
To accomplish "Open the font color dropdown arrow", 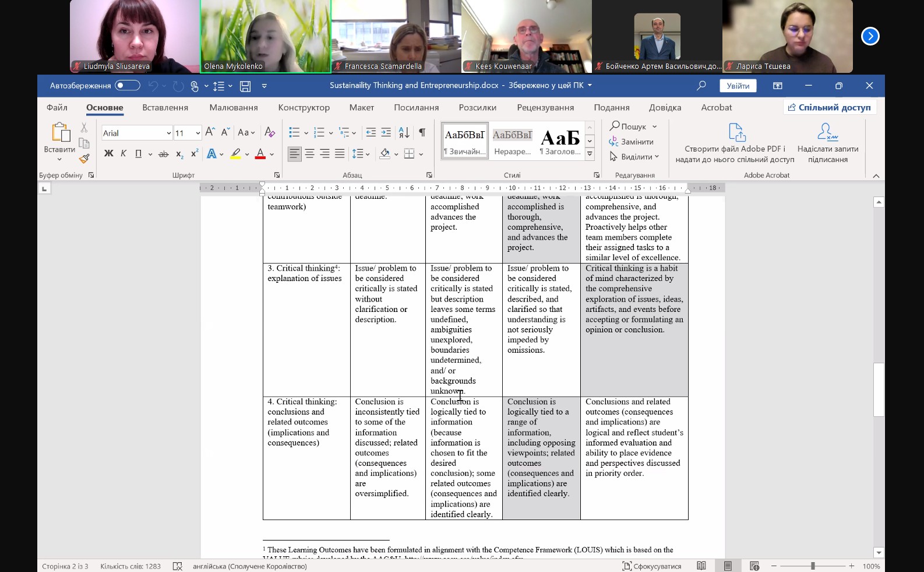I will click(271, 155).
